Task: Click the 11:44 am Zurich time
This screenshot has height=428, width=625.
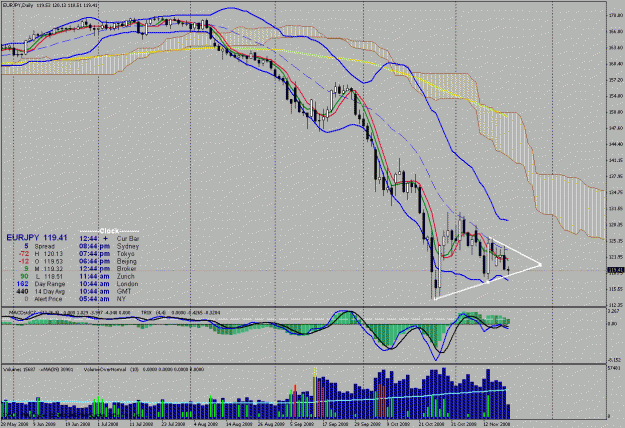Action: pyautogui.click(x=94, y=277)
